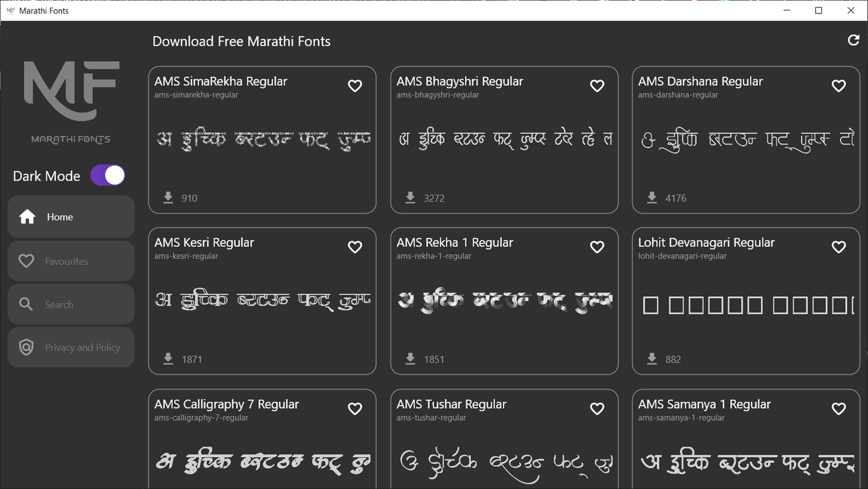
Task: Toggle Dark Mode off
Action: coord(107,175)
